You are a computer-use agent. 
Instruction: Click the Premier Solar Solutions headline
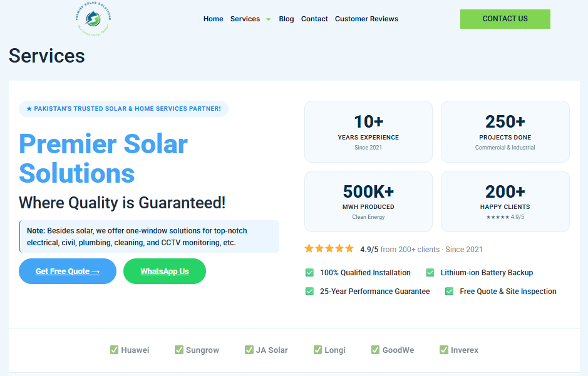[x=103, y=159]
